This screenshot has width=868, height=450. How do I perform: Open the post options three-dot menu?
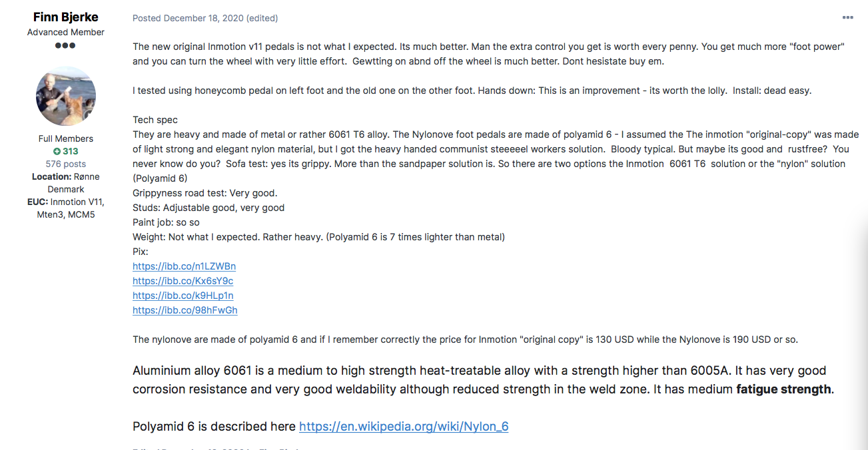847,18
